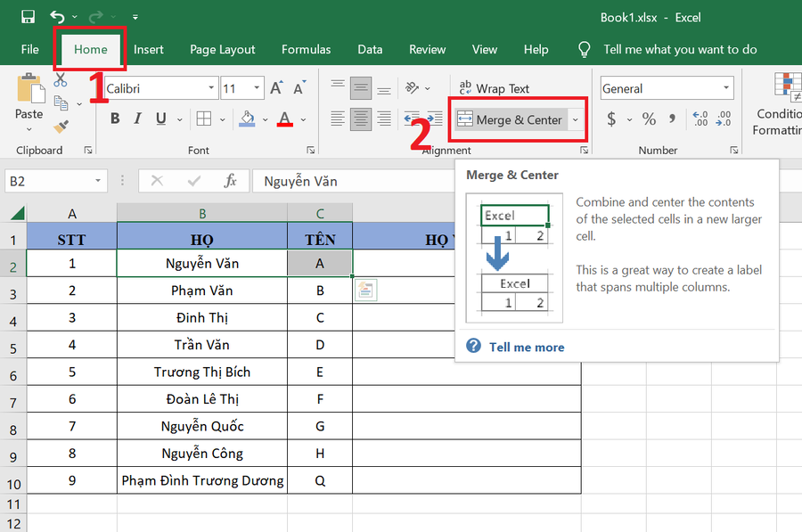Expand the underline style arrow

click(x=179, y=119)
